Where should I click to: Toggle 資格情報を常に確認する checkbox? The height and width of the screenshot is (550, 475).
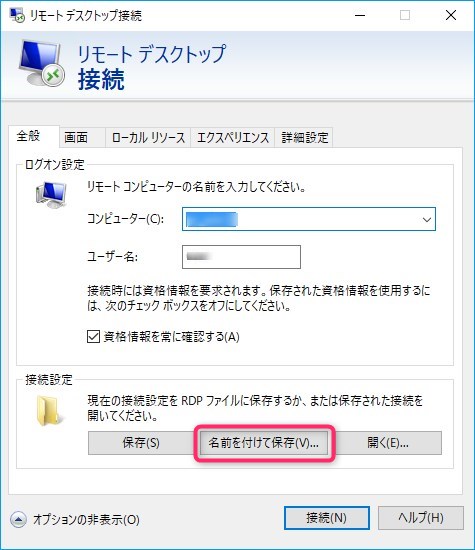(93, 337)
